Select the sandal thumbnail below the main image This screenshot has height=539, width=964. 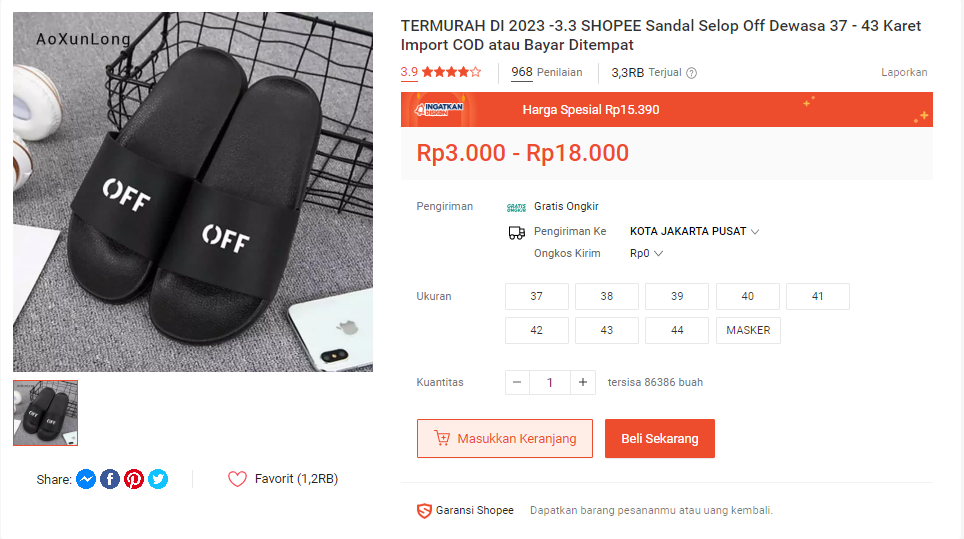point(45,413)
